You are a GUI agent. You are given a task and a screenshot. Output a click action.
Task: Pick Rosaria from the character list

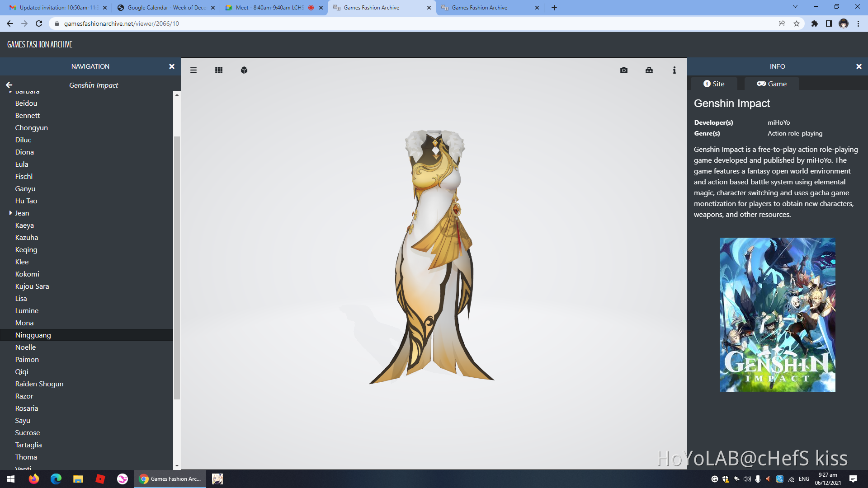(27, 408)
